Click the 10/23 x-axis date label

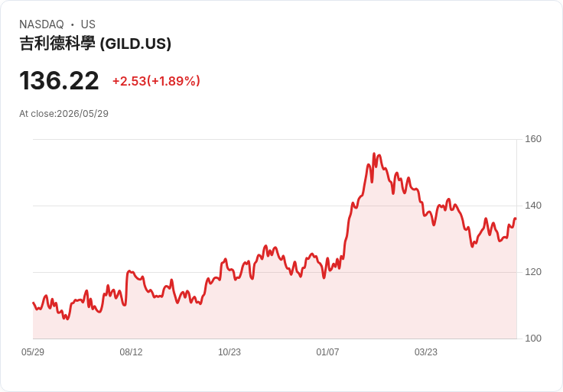[x=229, y=352]
